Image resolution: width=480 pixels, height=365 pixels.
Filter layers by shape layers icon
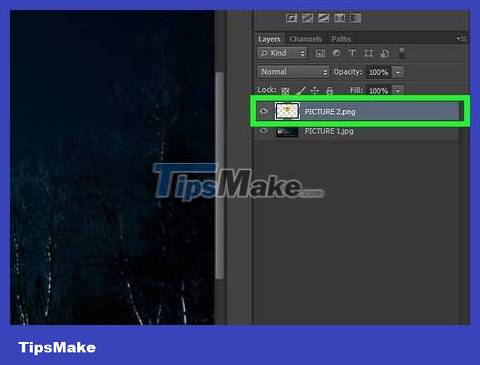tap(368, 53)
